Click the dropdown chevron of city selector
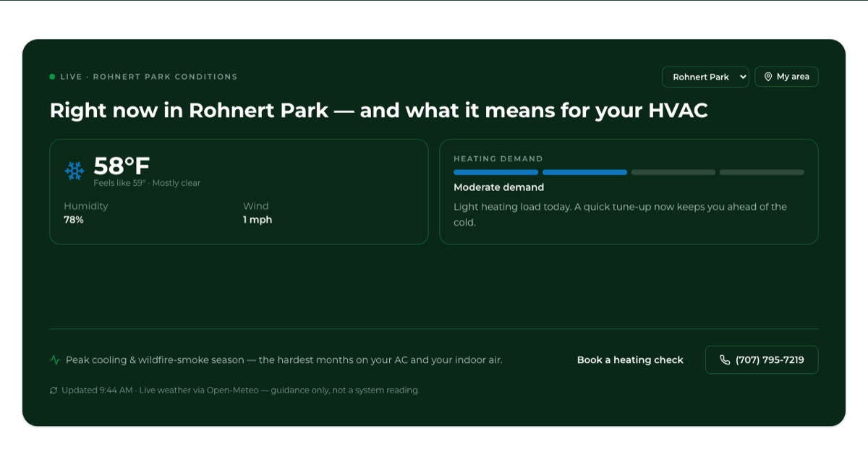868x465 pixels. click(x=742, y=77)
